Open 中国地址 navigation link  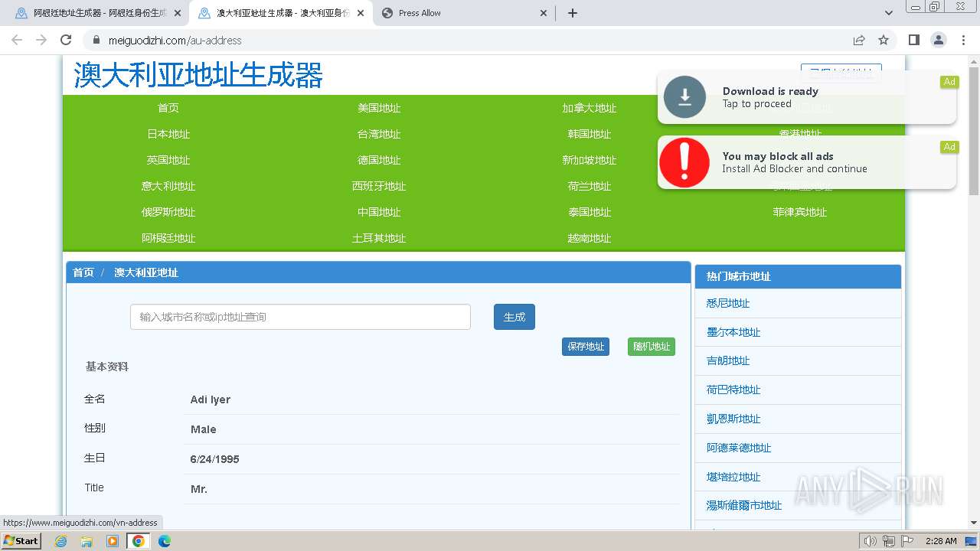(379, 212)
